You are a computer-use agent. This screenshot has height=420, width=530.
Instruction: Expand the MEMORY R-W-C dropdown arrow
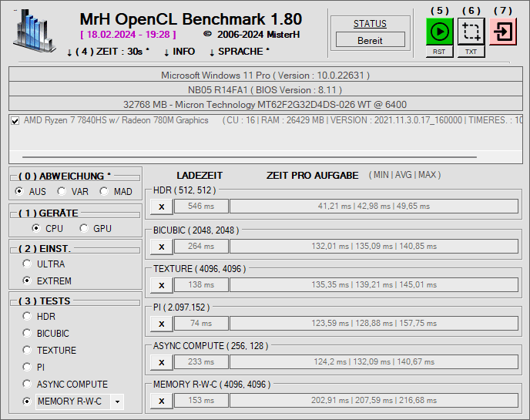pos(117,402)
